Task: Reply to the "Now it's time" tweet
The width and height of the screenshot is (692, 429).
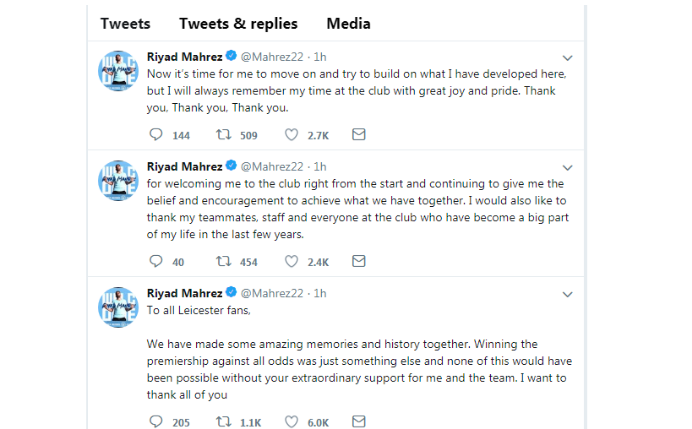Action: (x=155, y=134)
